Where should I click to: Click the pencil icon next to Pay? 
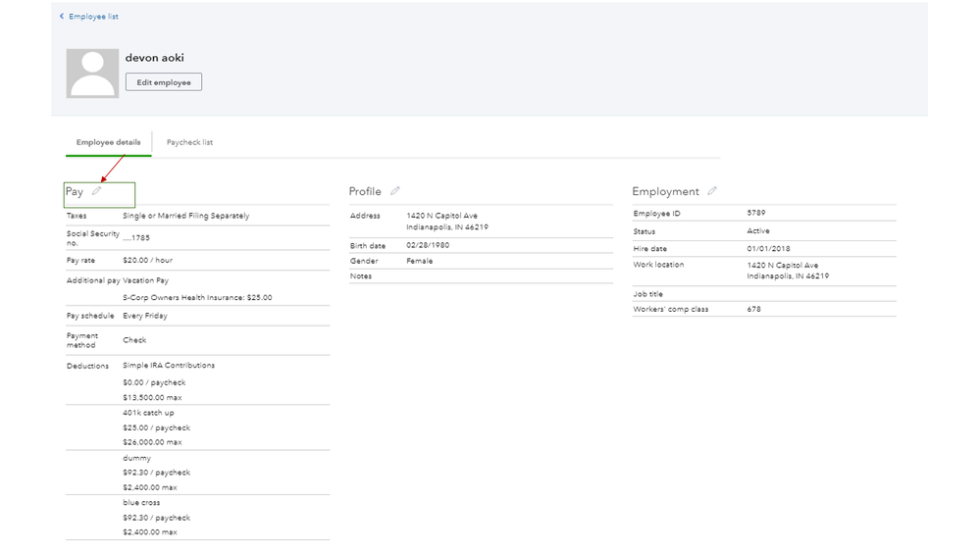[x=96, y=191]
